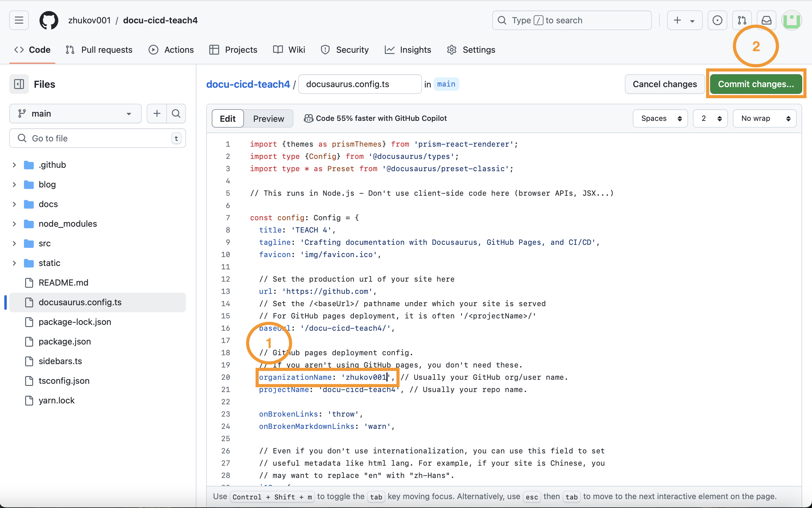Open the hamburger navigation menu
This screenshot has height=508, width=812.
click(x=19, y=20)
